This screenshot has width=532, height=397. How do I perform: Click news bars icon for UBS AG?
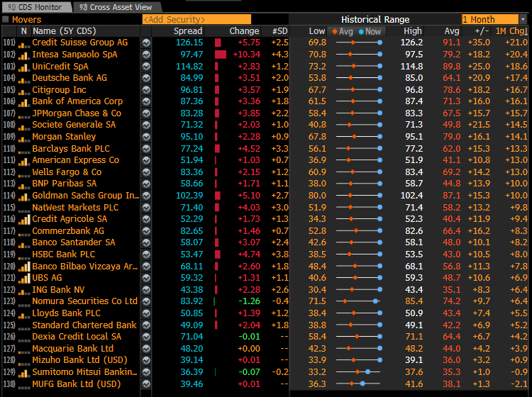pos(23,279)
